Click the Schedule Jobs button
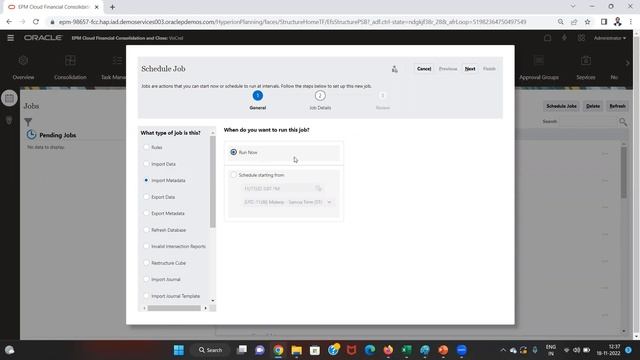Image resolution: width=640 pixels, height=360 pixels. click(561, 106)
